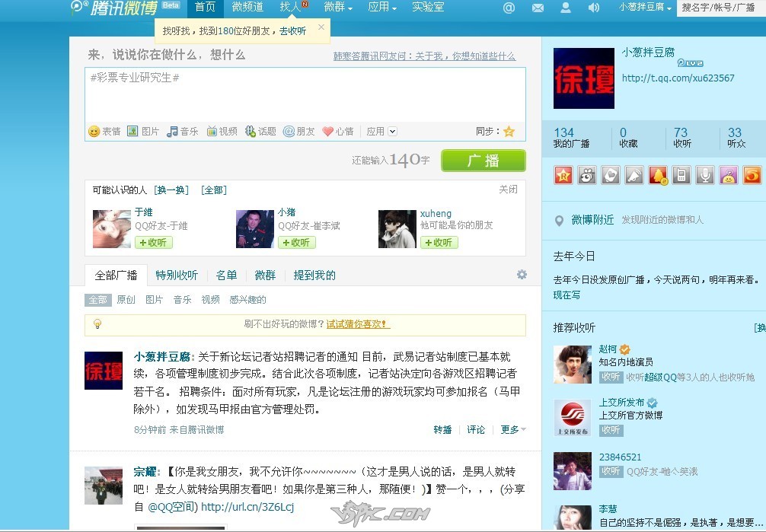Switch to the 微群 feed tab
This screenshot has height=532, width=766.
[x=265, y=275]
